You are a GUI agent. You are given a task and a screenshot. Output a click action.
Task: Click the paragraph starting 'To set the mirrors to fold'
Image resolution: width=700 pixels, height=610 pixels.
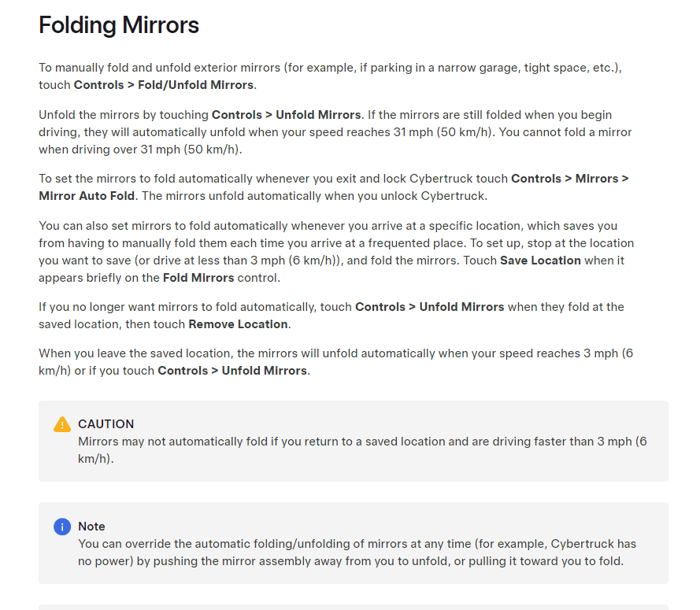tap(334, 187)
